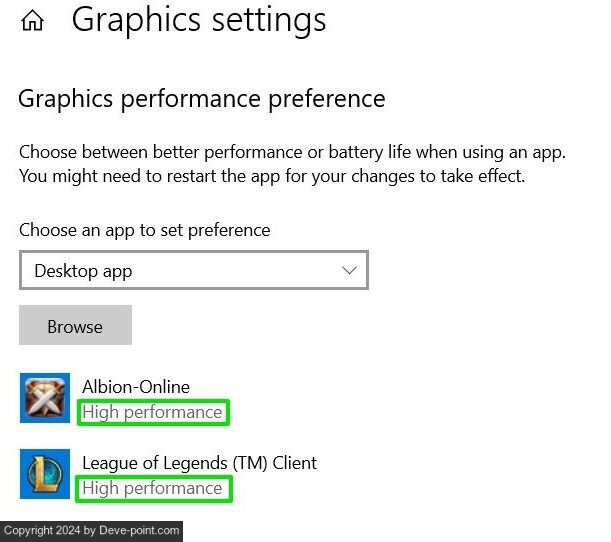611x542 pixels.
Task: Go to the Settings home page
Action: tap(32, 21)
